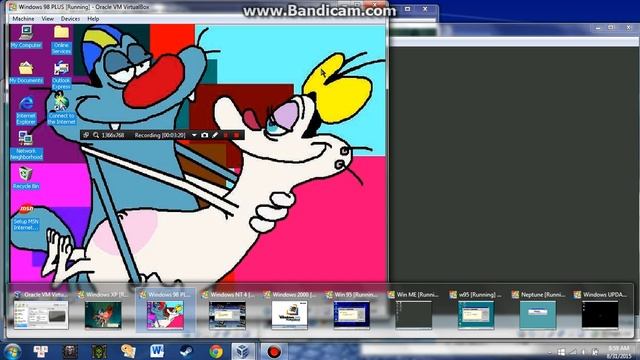The height and width of the screenshot is (360, 640).
Task: Select the Setup MSN Internet icon
Action: tap(26, 217)
